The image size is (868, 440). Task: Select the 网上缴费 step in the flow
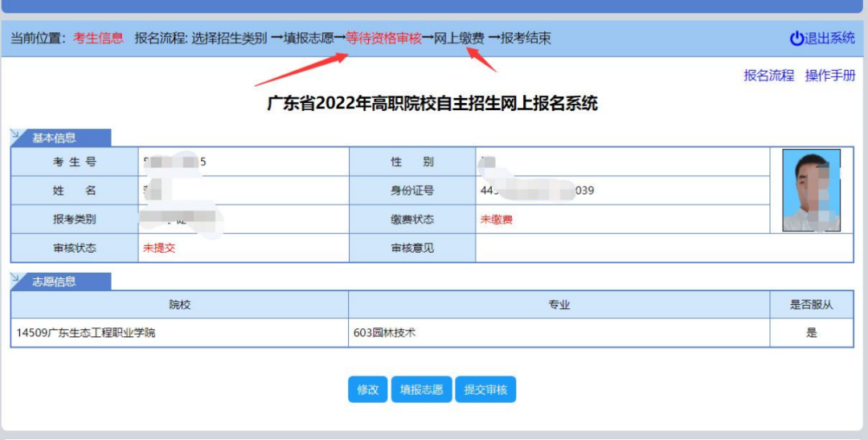[459, 38]
